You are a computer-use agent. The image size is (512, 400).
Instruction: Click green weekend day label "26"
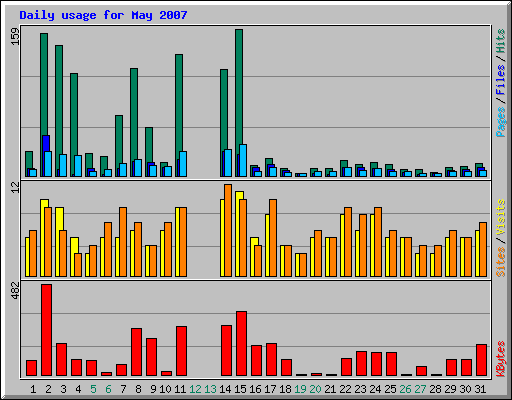coord(405,389)
